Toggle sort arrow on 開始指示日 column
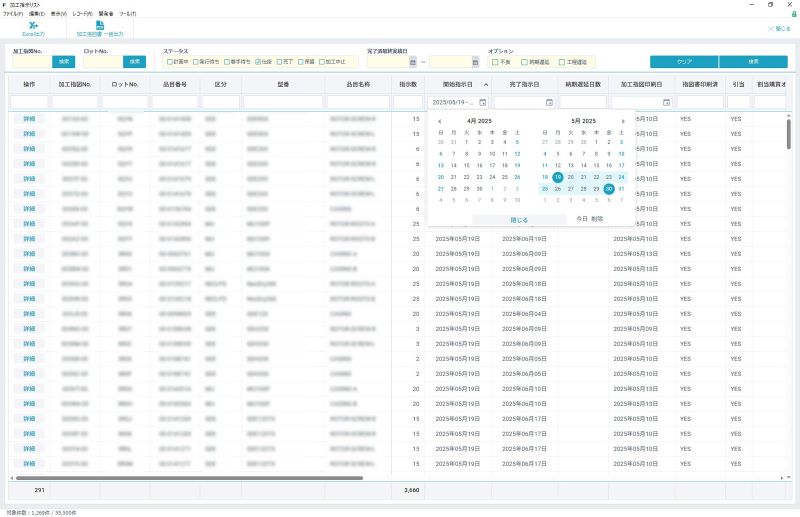The width and height of the screenshot is (800, 517). [x=486, y=84]
